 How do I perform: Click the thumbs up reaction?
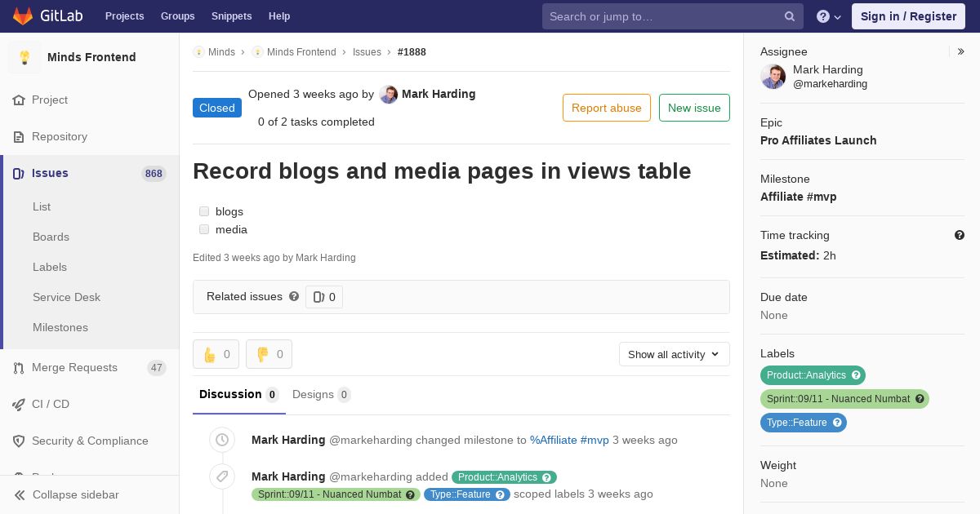(216, 354)
